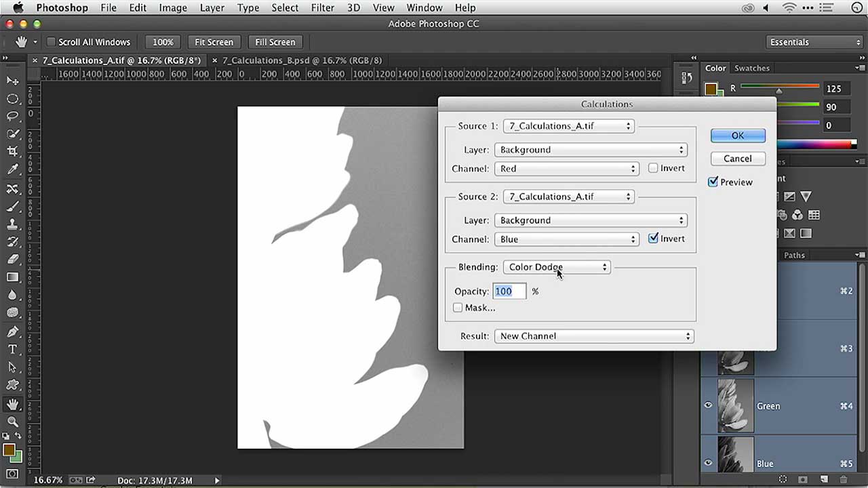Click inside the Opacity value field
This screenshot has width=868, height=488.
509,291
